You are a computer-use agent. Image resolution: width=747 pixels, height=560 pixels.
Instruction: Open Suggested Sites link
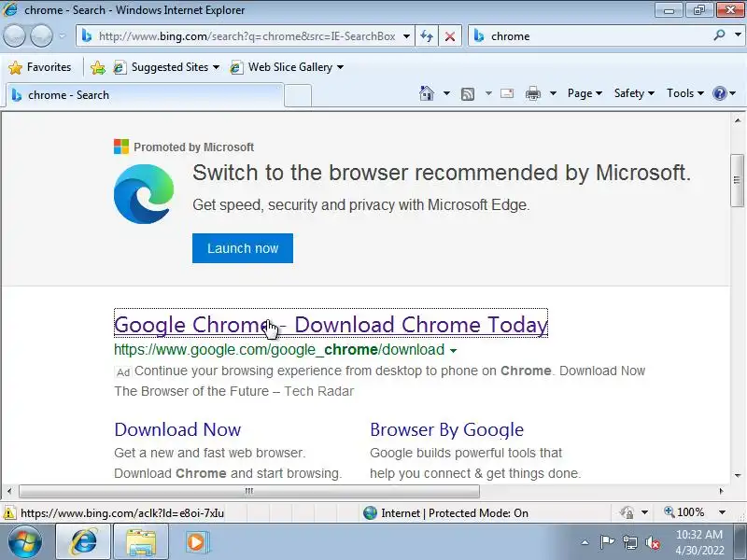coord(166,67)
